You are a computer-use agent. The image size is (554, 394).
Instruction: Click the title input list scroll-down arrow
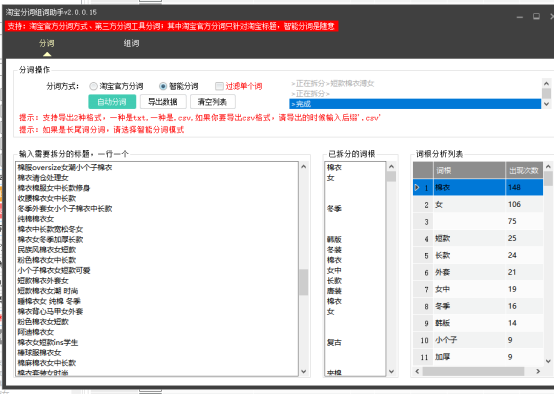[303, 371]
